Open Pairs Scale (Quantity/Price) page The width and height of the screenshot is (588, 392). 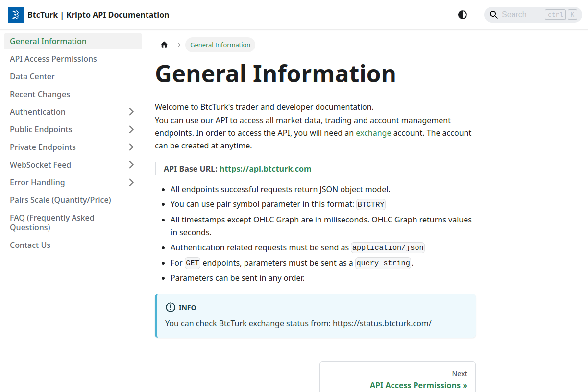[x=73, y=200]
